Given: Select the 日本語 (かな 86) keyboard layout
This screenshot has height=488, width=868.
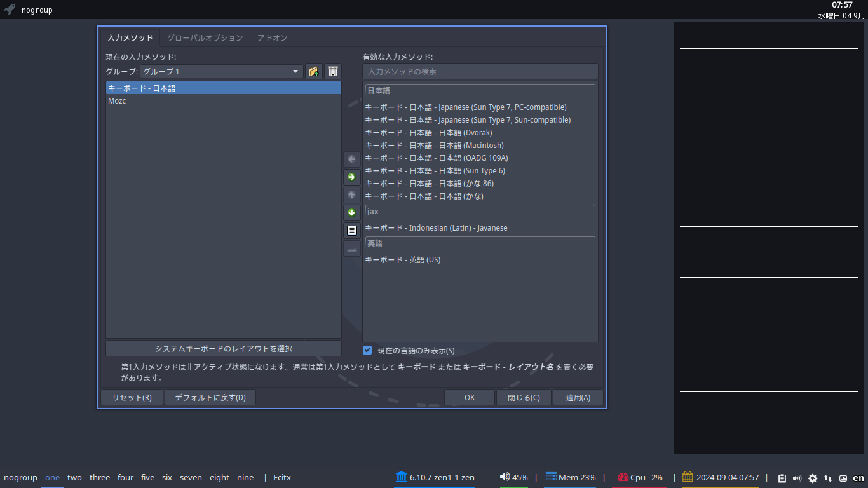Looking at the screenshot, I should pos(480,183).
